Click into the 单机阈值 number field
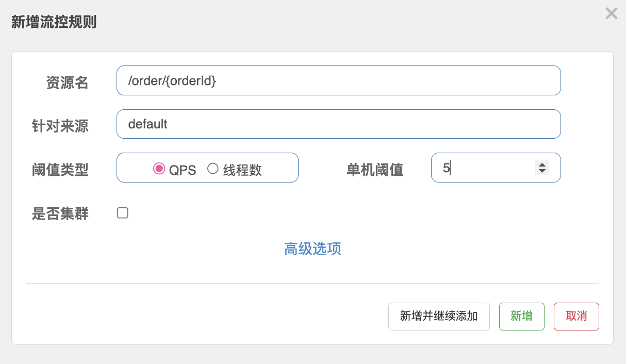This screenshot has height=364, width=626. pos(496,168)
